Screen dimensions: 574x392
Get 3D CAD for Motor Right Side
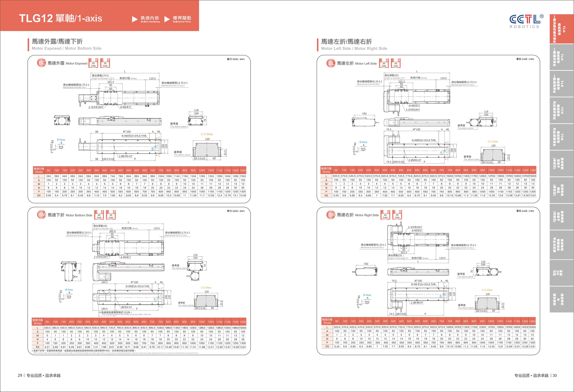[x=397, y=215]
